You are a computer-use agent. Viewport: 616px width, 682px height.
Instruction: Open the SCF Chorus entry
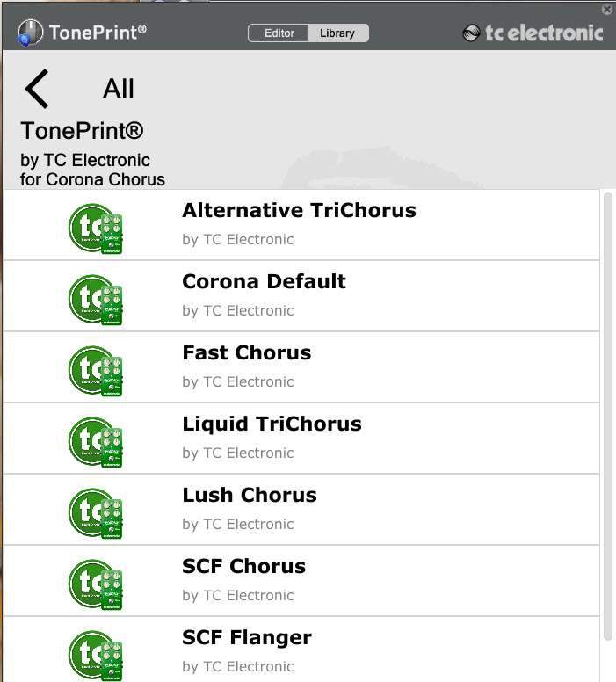pos(243,567)
